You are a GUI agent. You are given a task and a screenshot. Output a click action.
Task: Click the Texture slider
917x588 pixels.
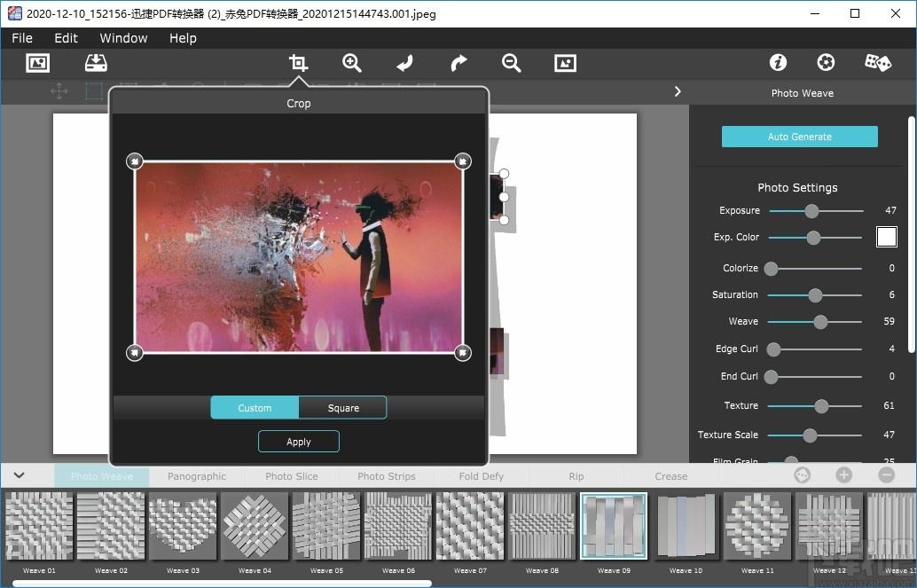tap(815, 406)
